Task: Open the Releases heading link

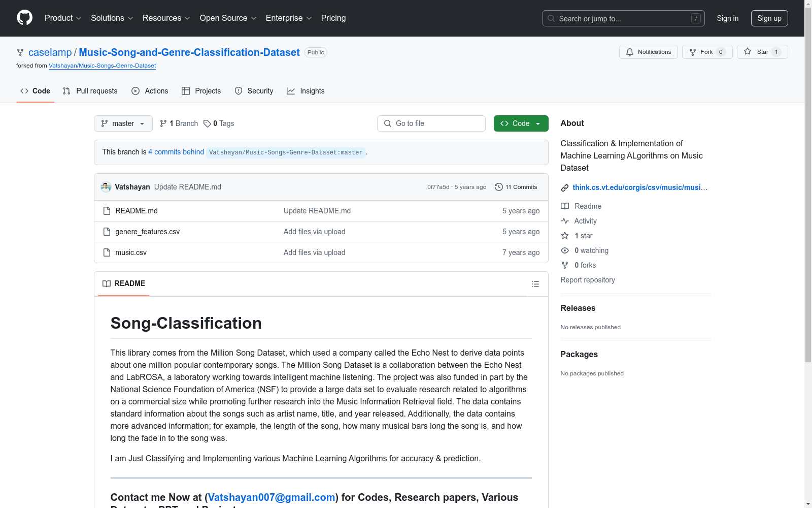Action: [x=578, y=308]
